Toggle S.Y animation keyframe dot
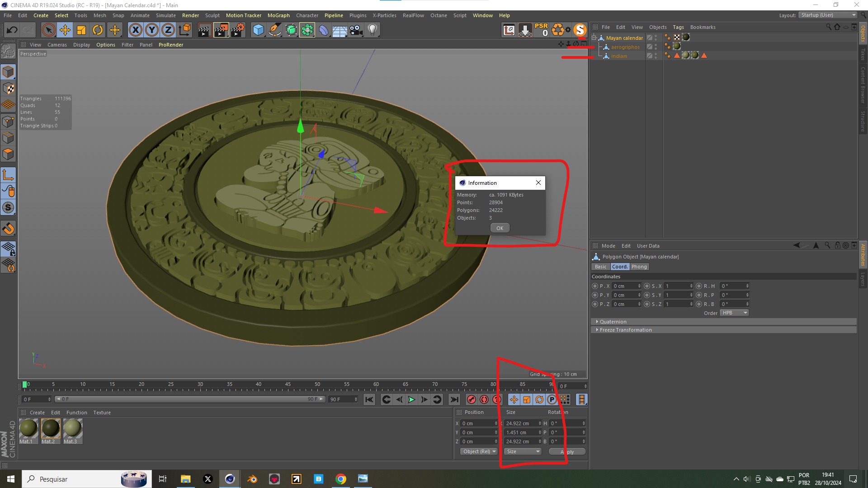Screen dimensions: 868x488 tap(647, 295)
